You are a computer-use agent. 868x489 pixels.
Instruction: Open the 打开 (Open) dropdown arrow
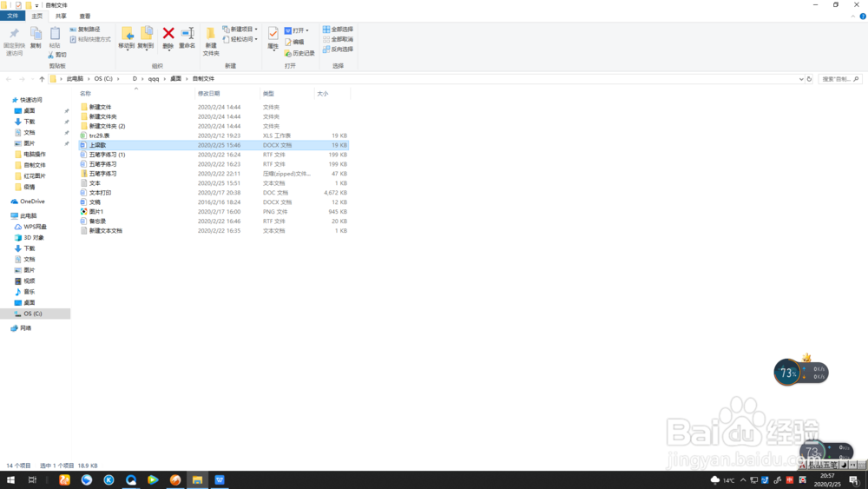(x=307, y=30)
